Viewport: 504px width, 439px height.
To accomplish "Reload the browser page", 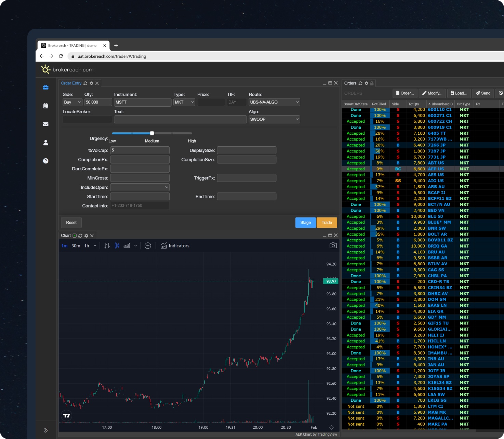I will [x=61, y=56].
